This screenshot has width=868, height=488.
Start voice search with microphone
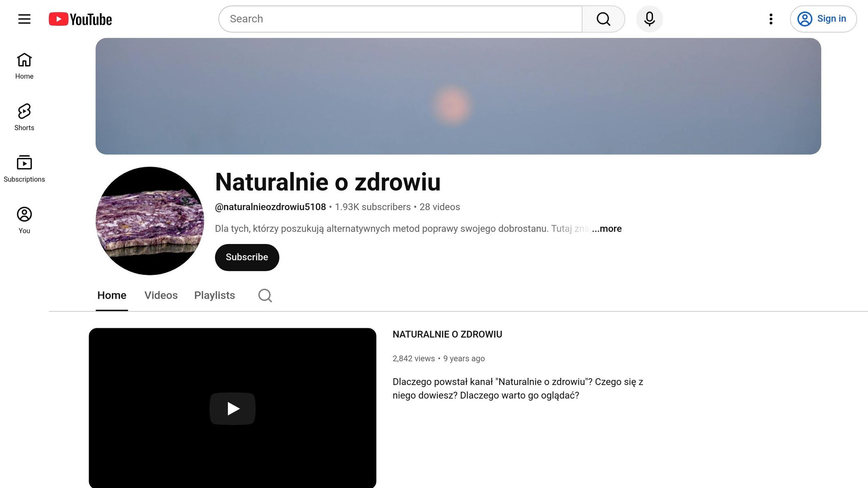pos(649,19)
